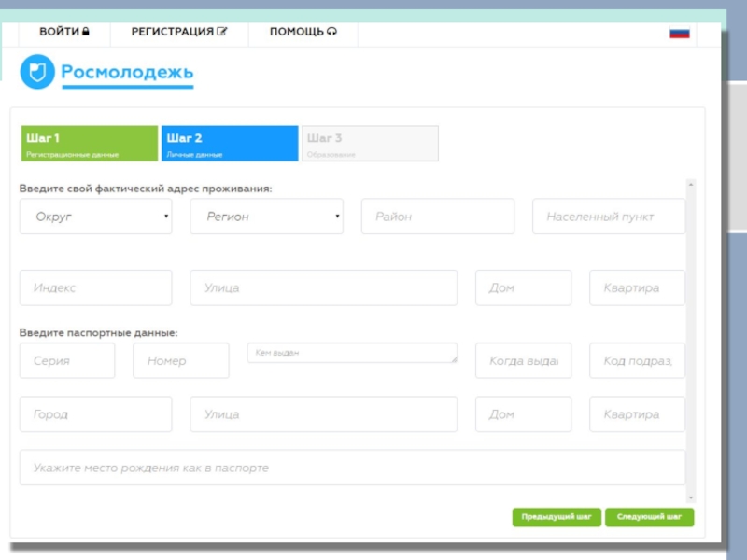
Task: Expand the Округ dropdown
Action: click(x=95, y=217)
